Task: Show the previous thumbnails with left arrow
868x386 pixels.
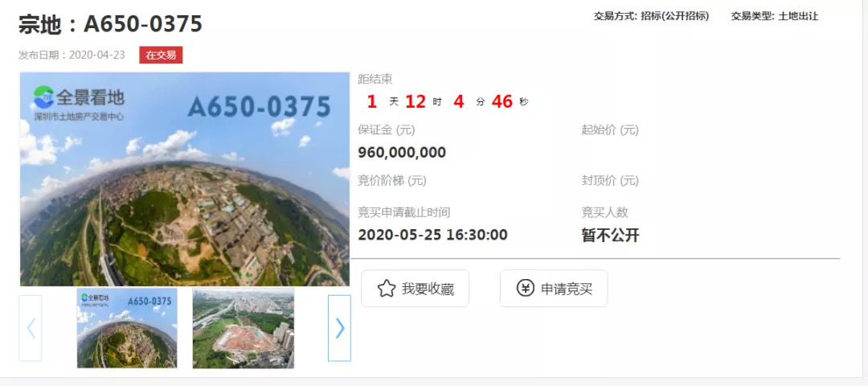Action: [x=31, y=328]
